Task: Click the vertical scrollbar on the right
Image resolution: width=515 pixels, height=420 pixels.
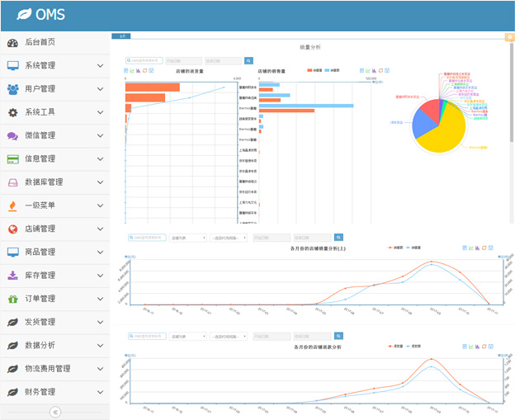Action: point(512,92)
